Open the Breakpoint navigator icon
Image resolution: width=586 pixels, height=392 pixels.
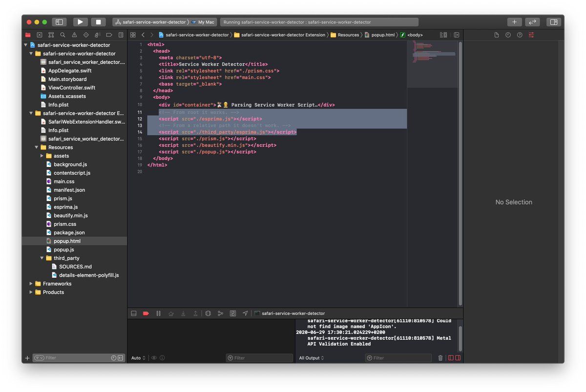[109, 35]
